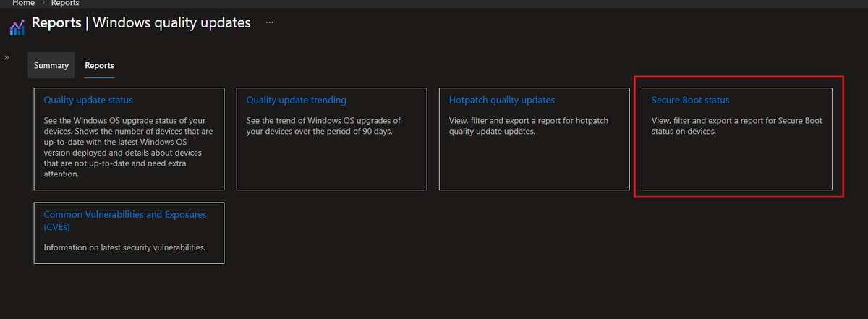The image size is (868, 319).
Task: Click text about trend over 90 days
Action: pyautogui.click(x=323, y=126)
